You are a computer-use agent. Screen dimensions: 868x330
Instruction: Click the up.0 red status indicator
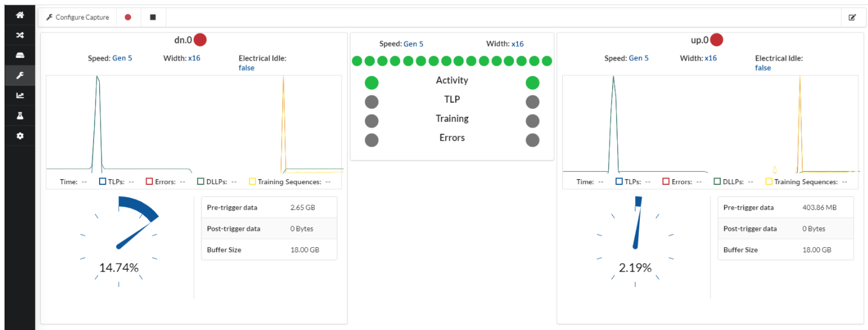click(x=717, y=40)
